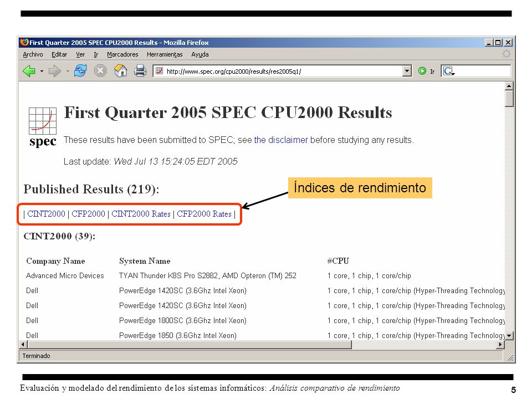
Task: Click inside the URL address field
Action: point(283,71)
